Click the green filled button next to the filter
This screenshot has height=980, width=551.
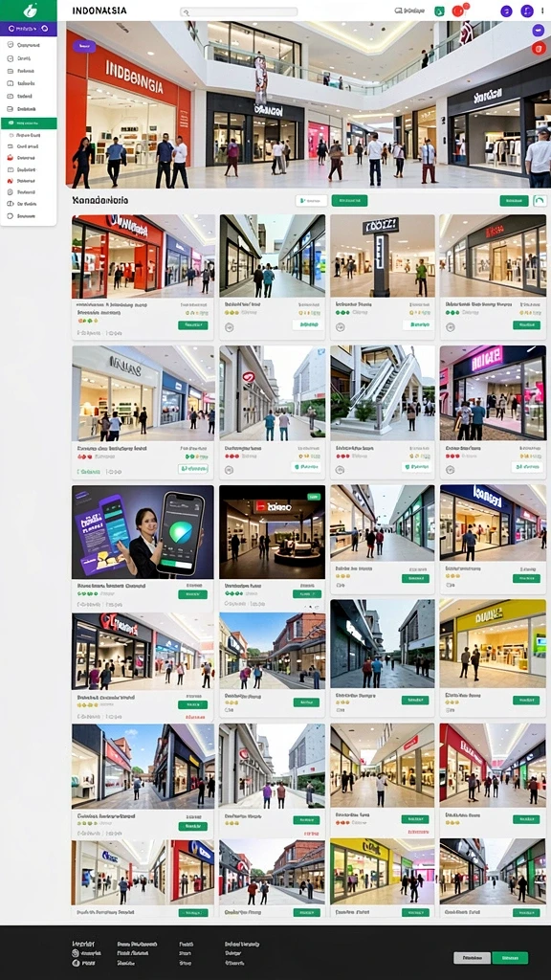point(349,201)
